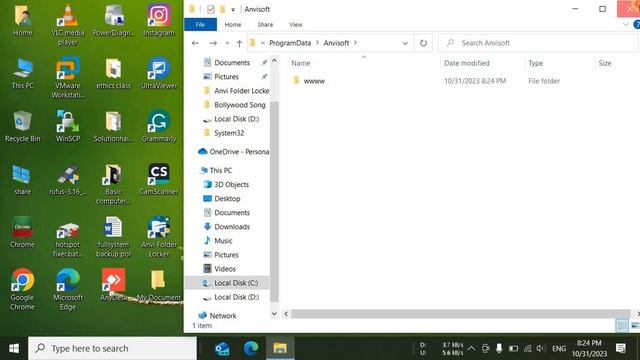640x360 pixels.
Task: Click the horizontal scrollbar in file list
Action: (x=460, y=313)
